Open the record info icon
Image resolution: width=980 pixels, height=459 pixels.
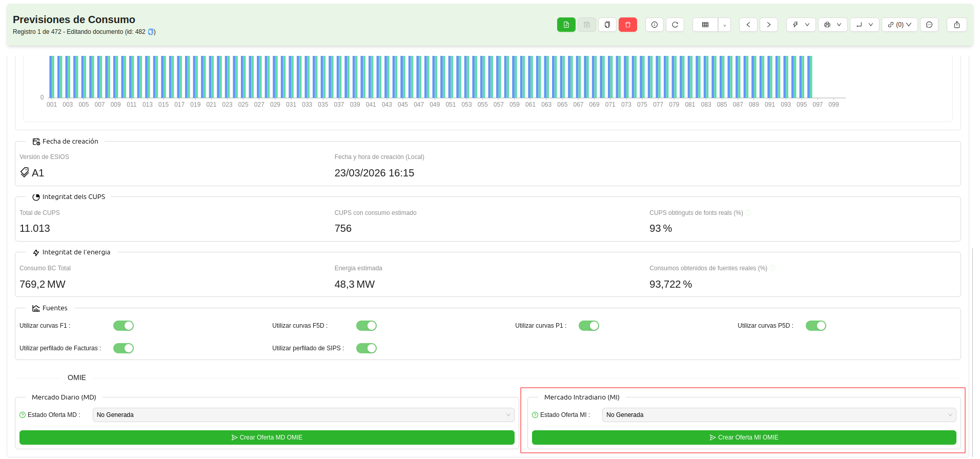(x=654, y=25)
